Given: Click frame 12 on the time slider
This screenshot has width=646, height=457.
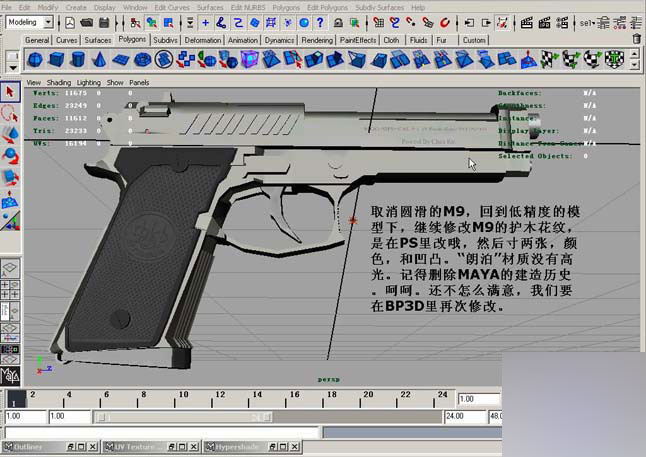Looking at the screenshot, I should (x=212, y=398).
